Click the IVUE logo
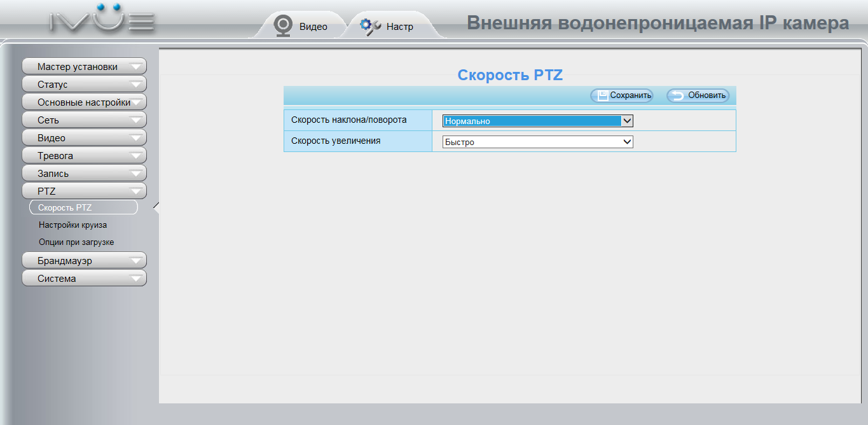 click(x=102, y=18)
